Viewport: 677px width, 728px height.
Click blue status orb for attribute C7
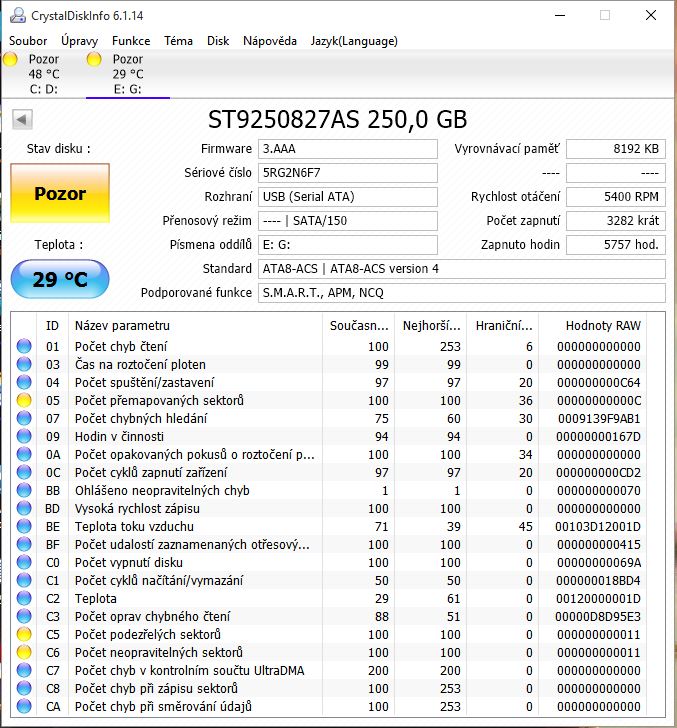[24, 670]
